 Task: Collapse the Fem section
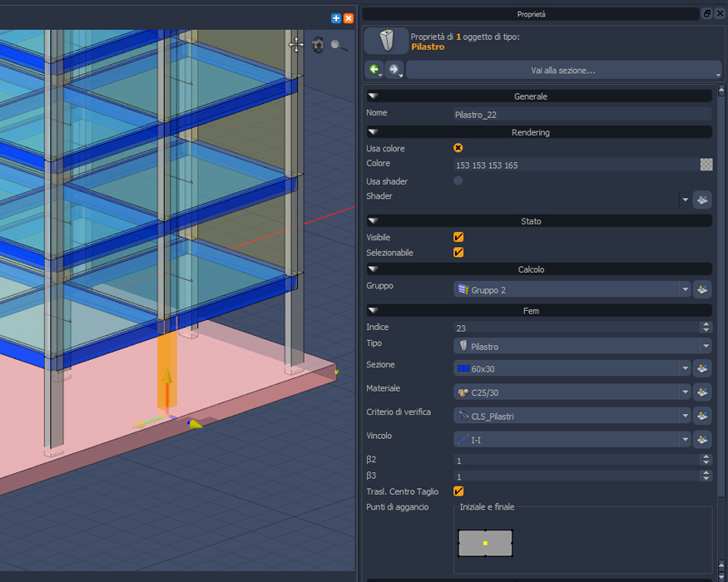(373, 310)
